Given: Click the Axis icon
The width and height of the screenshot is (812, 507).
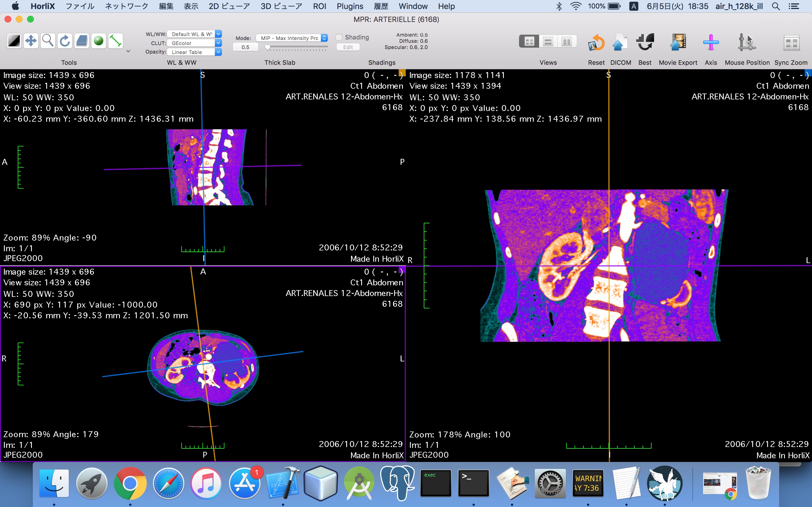Looking at the screenshot, I should click(x=711, y=42).
